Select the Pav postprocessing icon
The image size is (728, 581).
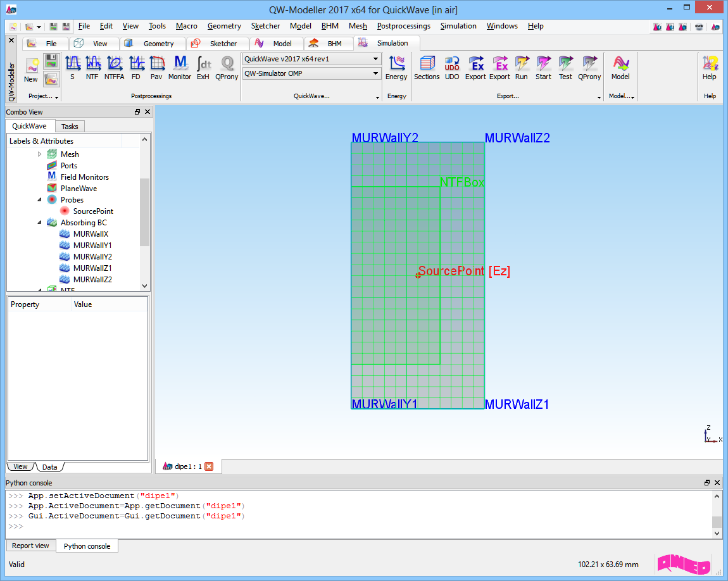(156, 68)
